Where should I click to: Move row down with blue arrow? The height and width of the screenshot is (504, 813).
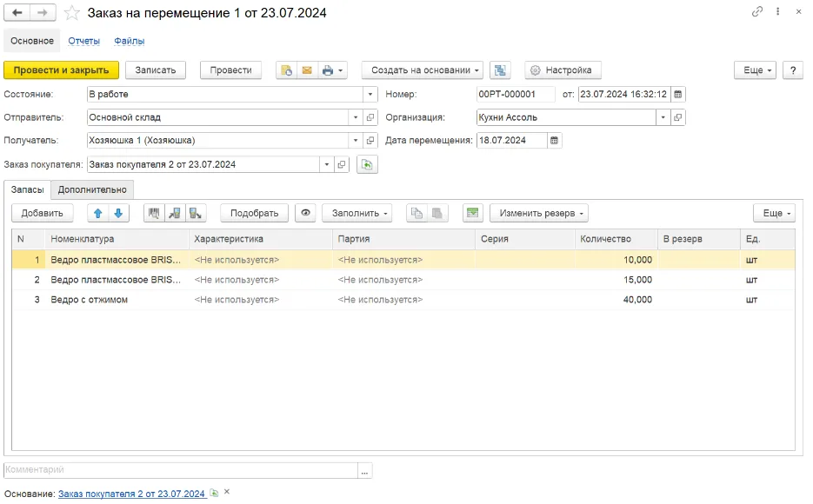click(x=118, y=213)
